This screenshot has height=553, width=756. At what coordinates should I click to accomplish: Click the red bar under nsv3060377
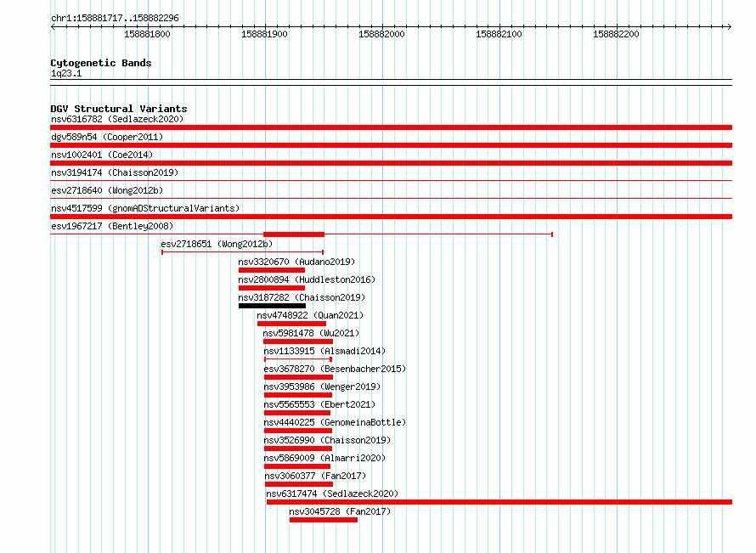299,484
